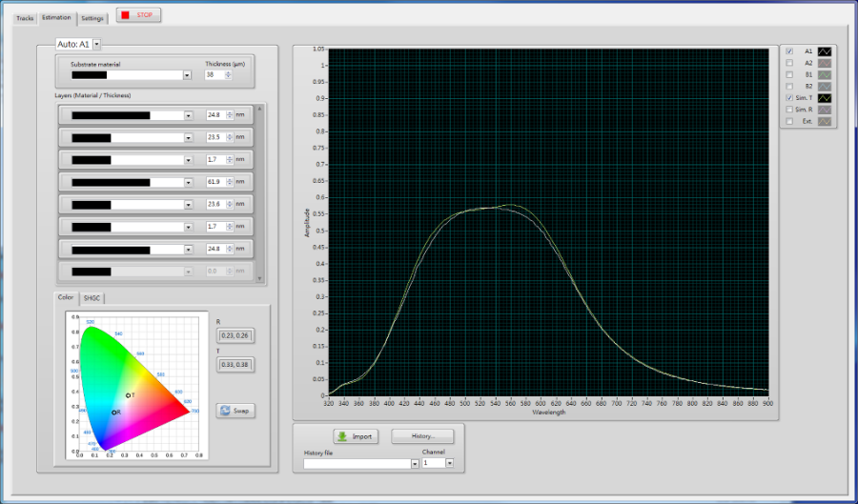This screenshot has height=504, width=858.
Task: Switch to the Tracks tab
Action: pyautogui.click(x=25, y=18)
